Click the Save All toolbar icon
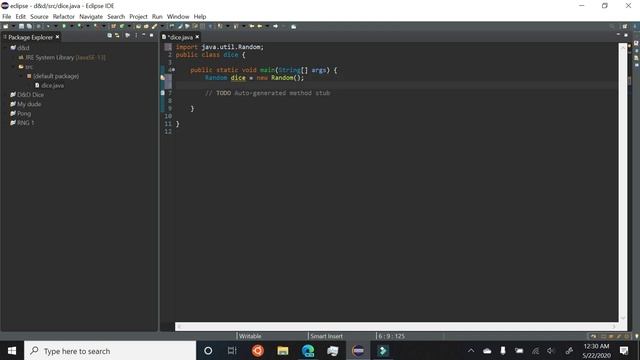The image size is (640, 360). point(29,26)
